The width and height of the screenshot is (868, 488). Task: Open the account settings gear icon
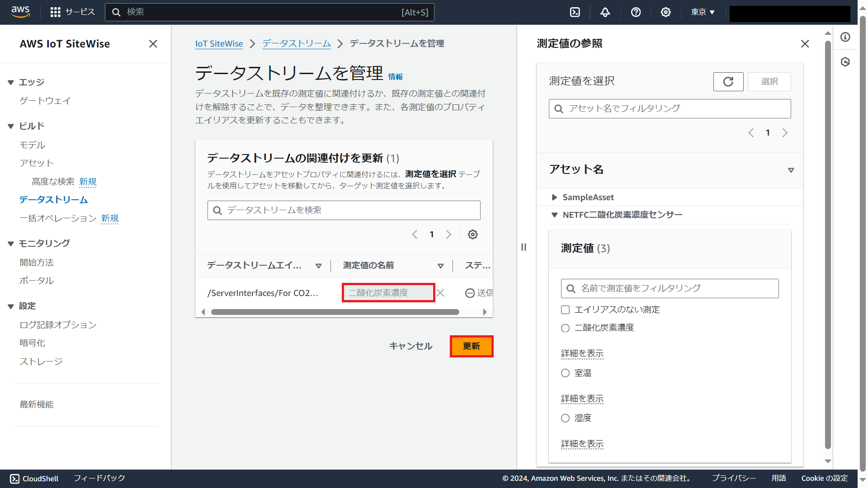[x=665, y=12]
